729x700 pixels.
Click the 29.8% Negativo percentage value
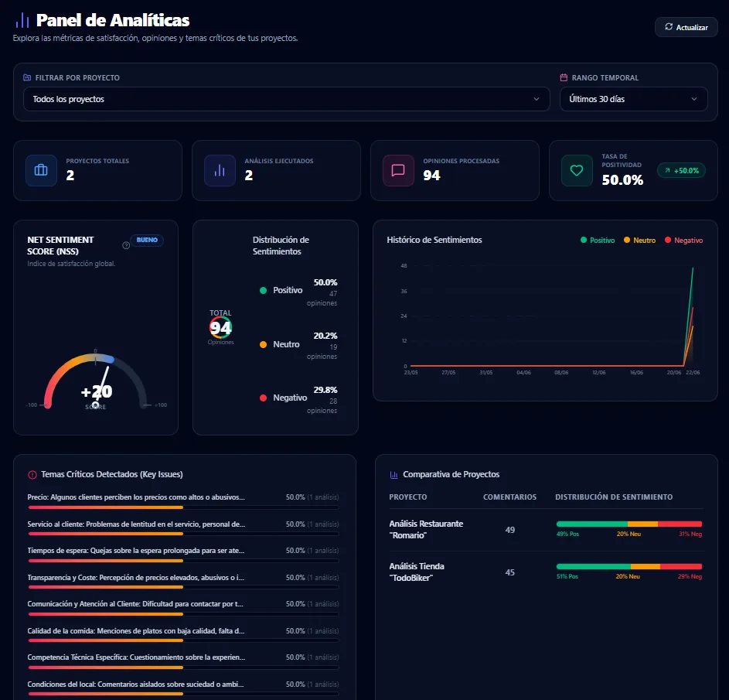(325, 390)
